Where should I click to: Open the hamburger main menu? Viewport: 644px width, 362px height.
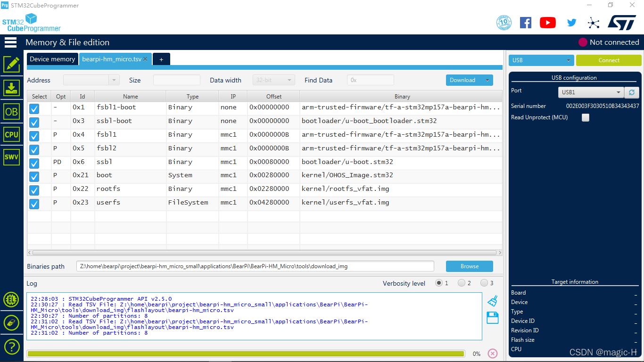[10, 42]
